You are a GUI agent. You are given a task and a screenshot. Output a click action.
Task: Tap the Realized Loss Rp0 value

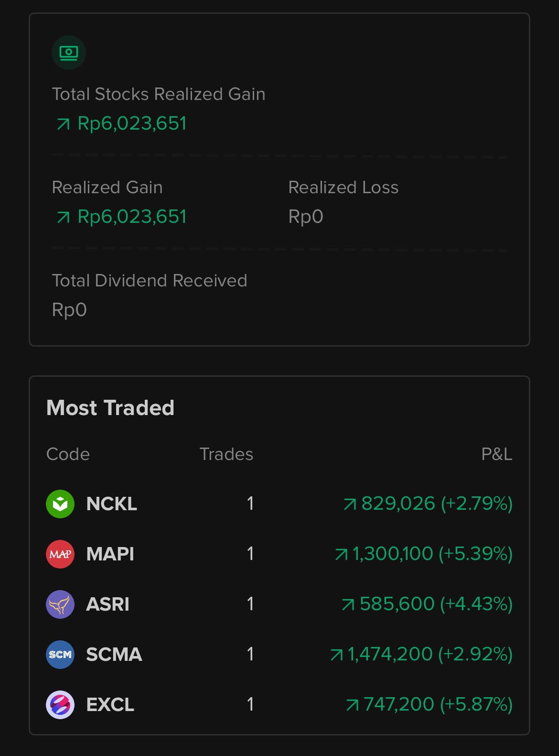(306, 217)
